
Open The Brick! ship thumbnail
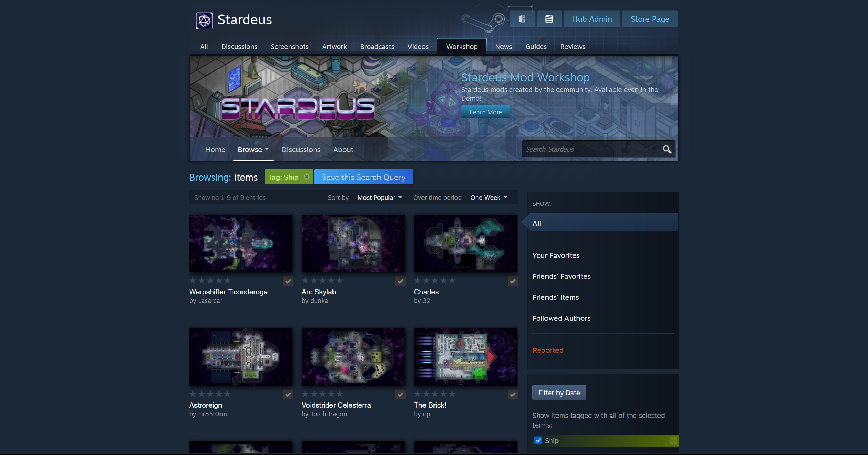[x=465, y=357]
